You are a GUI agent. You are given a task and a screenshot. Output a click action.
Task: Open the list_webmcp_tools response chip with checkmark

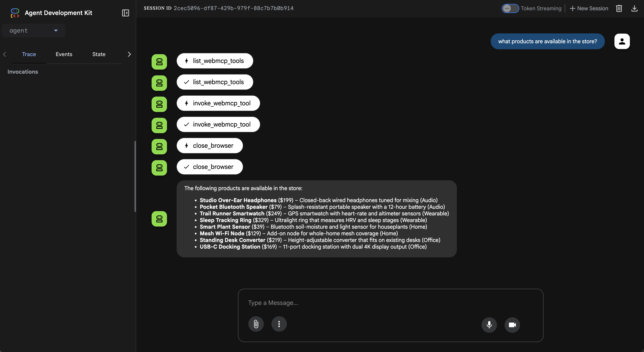pos(215,82)
